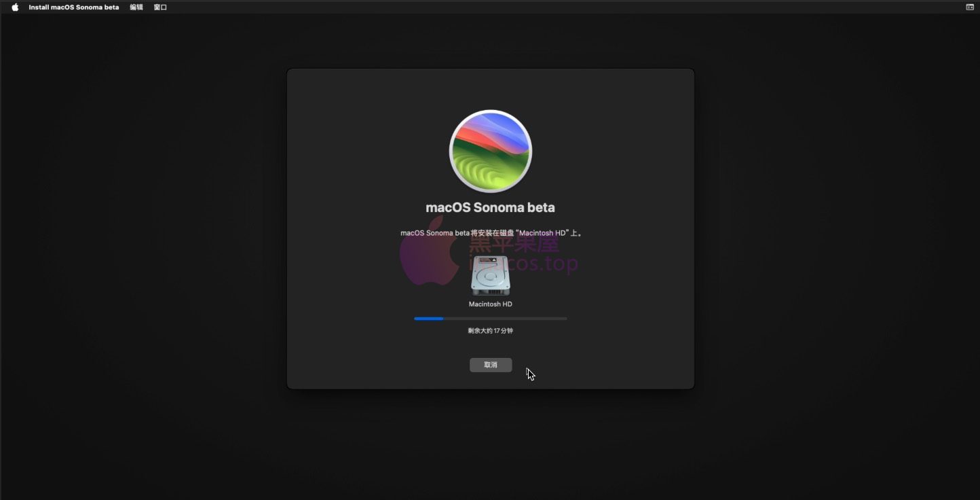Open the Install macOS Sonoma beta menu

pos(73,7)
